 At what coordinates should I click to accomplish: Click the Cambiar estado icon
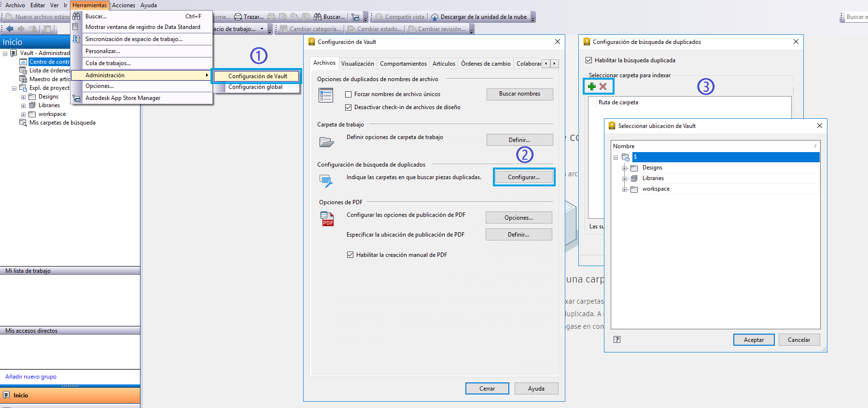pyautogui.click(x=351, y=29)
